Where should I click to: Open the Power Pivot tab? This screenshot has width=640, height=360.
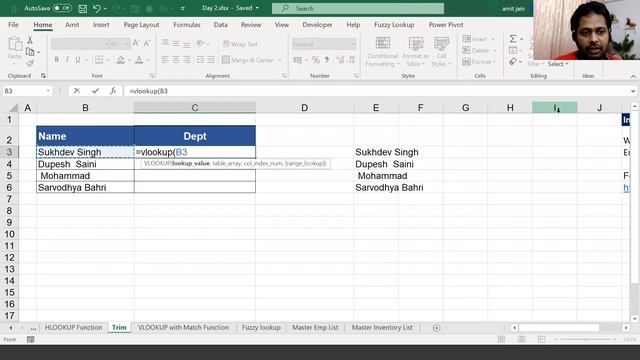tap(446, 25)
